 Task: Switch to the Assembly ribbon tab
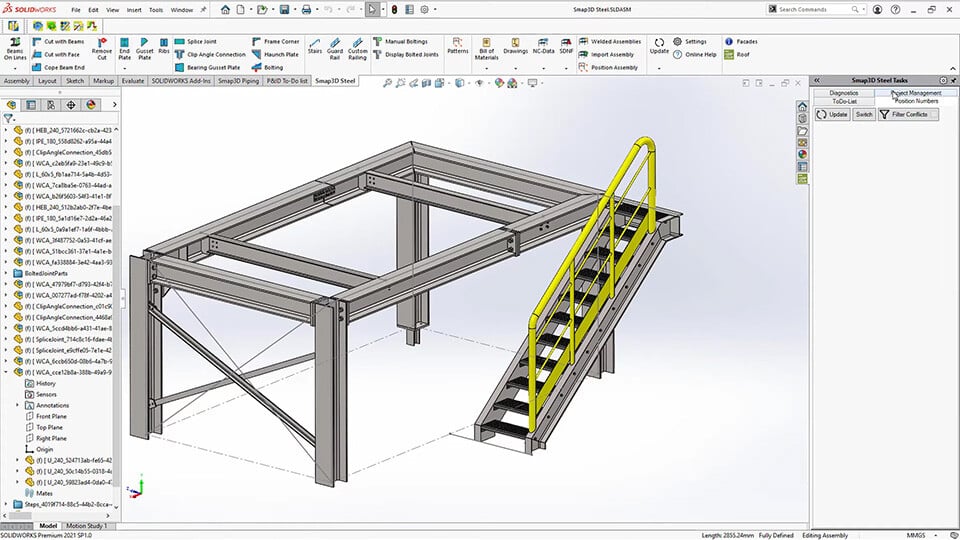click(17, 81)
